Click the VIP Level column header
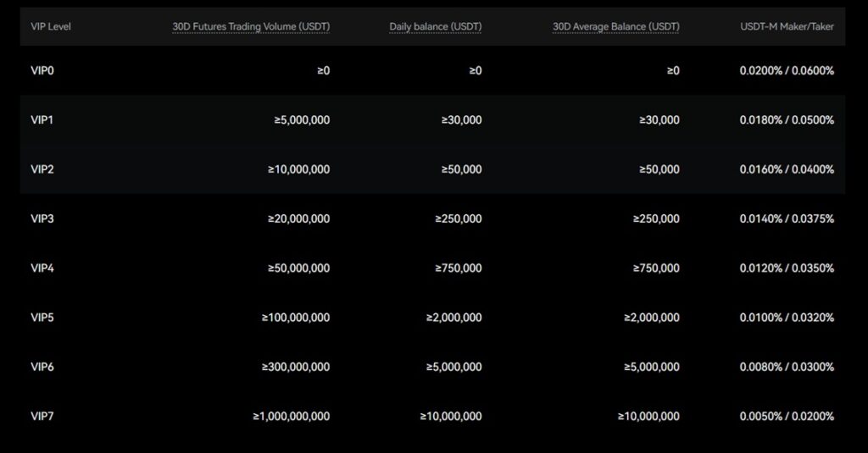868x453 pixels. pos(51,26)
